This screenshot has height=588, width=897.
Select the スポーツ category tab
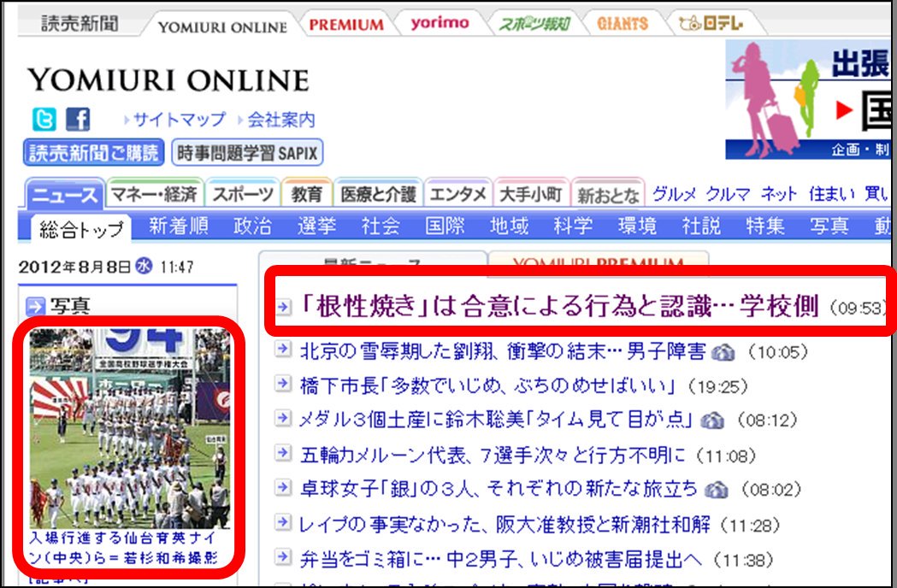pyautogui.click(x=243, y=195)
